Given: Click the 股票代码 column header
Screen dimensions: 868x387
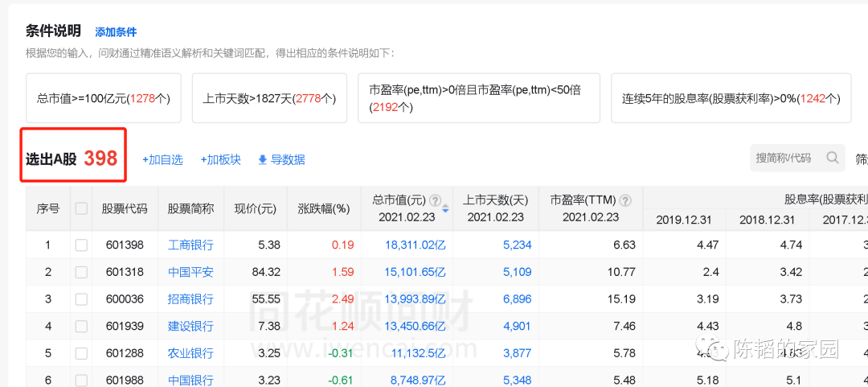Looking at the screenshot, I should [x=125, y=208].
